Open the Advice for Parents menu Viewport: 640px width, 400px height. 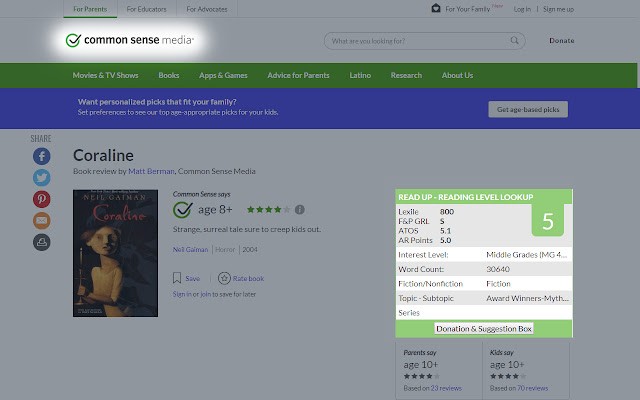298,75
